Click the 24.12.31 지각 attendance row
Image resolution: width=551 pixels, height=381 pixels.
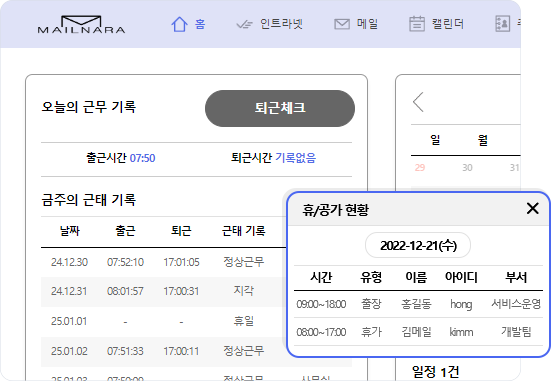tap(164, 291)
